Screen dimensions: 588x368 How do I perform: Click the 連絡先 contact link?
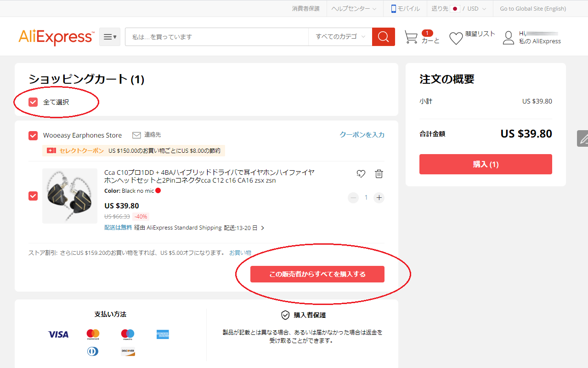153,135
